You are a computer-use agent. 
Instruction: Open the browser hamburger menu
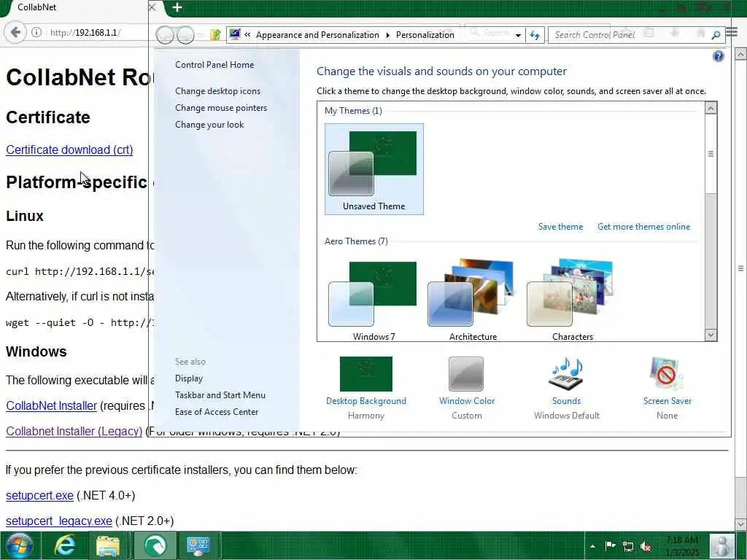coord(732,32)
